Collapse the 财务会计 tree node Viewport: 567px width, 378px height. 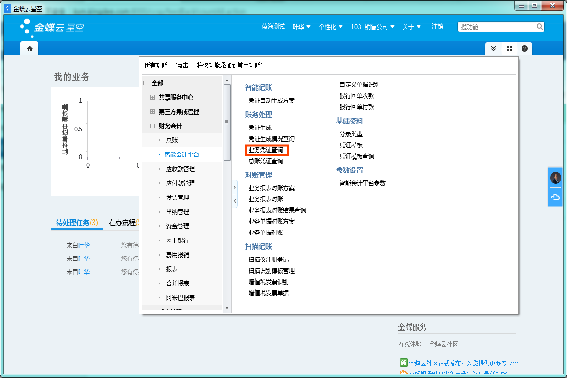[x=152, y=126]
